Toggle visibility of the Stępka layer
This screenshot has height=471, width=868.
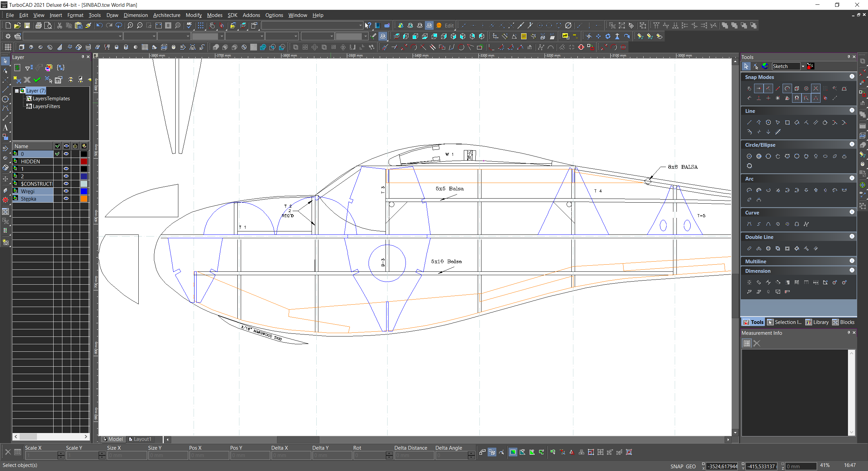click(x=66, y=199)
